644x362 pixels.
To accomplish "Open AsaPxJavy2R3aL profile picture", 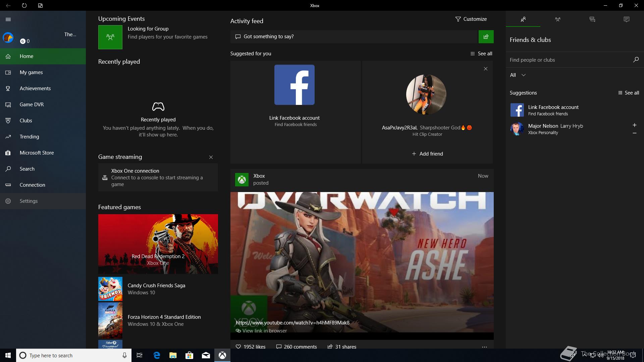I will coord(426,95).
